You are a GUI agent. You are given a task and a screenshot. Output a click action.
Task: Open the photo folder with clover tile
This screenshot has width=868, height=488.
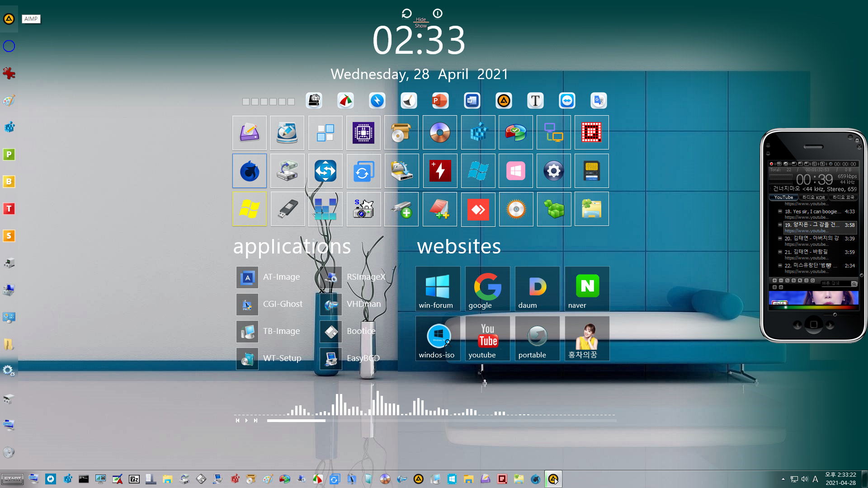click(592, 209)
